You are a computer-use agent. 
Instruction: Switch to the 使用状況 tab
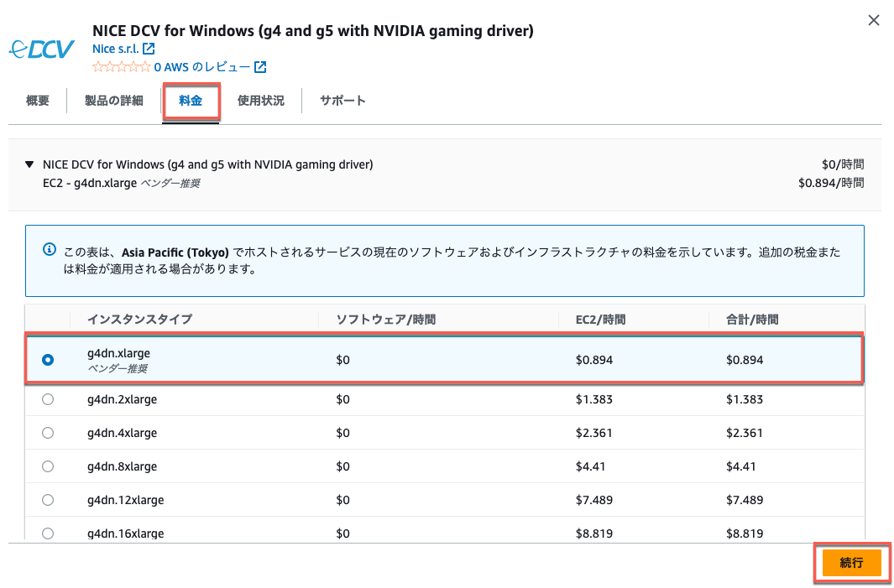(260, 101)
